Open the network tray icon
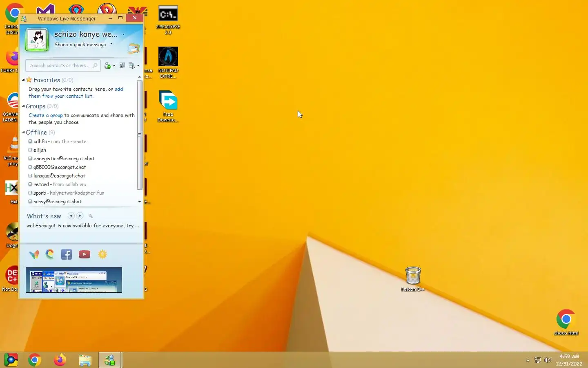Viewport: 588px width, 368px height. pyautogui.click(x=538, y=360)
